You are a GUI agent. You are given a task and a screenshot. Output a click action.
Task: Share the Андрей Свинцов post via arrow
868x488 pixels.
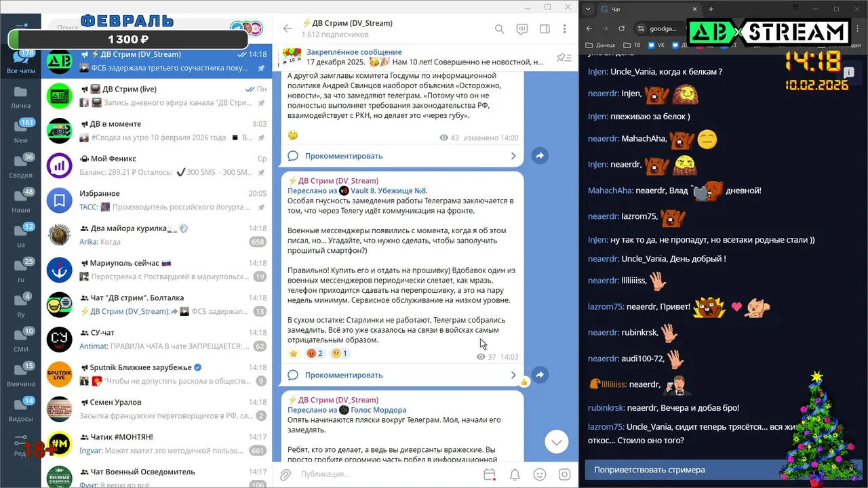point(540,156)
